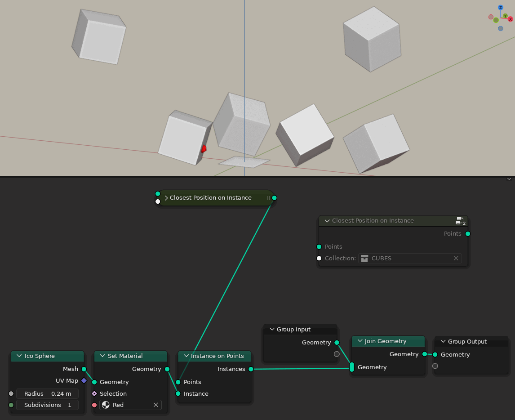
Task: Click the purple UV Map socket on Ico Sphere
Action: [84, 381]
